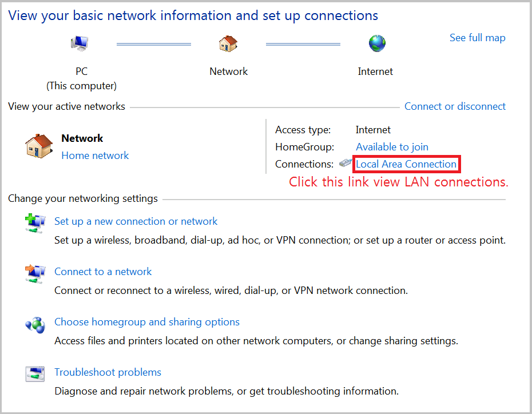This screenshot has height=414, width=532.
Task: Click the Connect to a network icon
Action: coord(35,273)
